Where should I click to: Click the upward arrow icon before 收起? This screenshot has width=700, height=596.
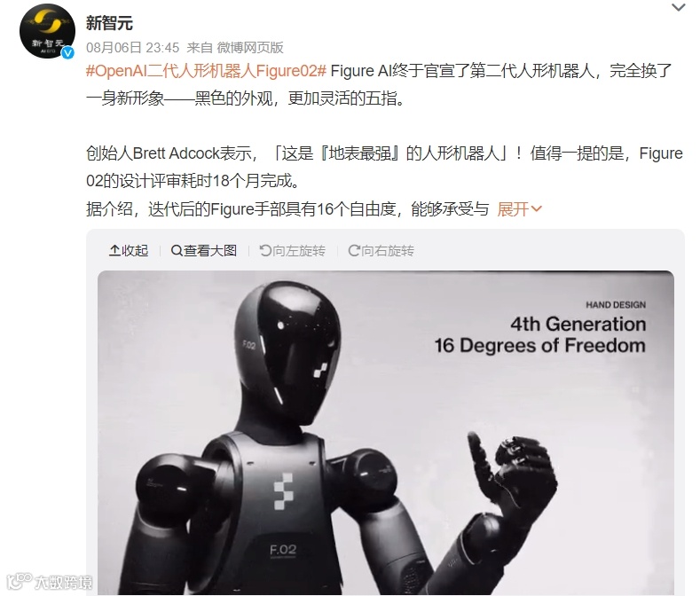114,250
